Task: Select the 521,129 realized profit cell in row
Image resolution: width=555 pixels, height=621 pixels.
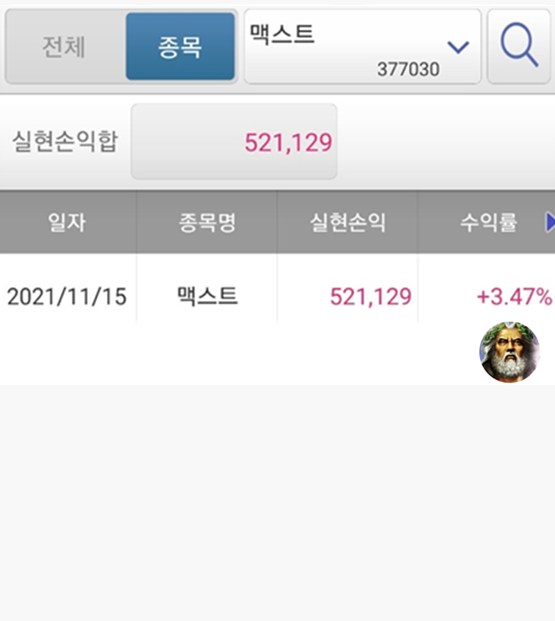Action: click(371, 297)
